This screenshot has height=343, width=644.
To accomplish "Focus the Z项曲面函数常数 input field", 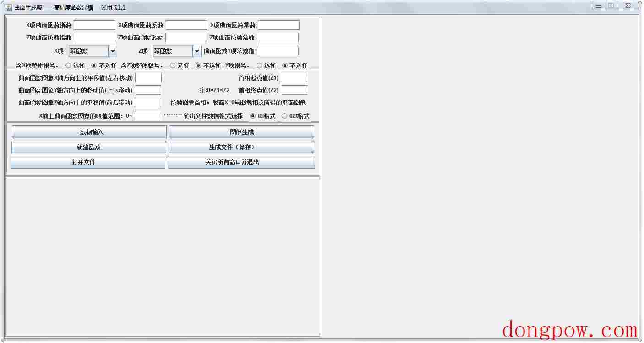I will click(x=278, y=37).
